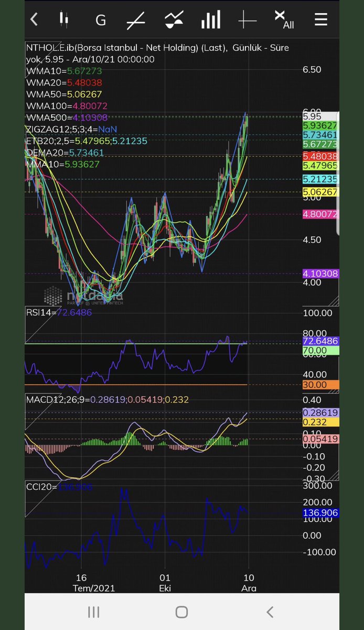364x630 pixels.
Task: Select the DEMA20=5.73461 indicator label
Action: pyautogui.click(x=65, y=153)
